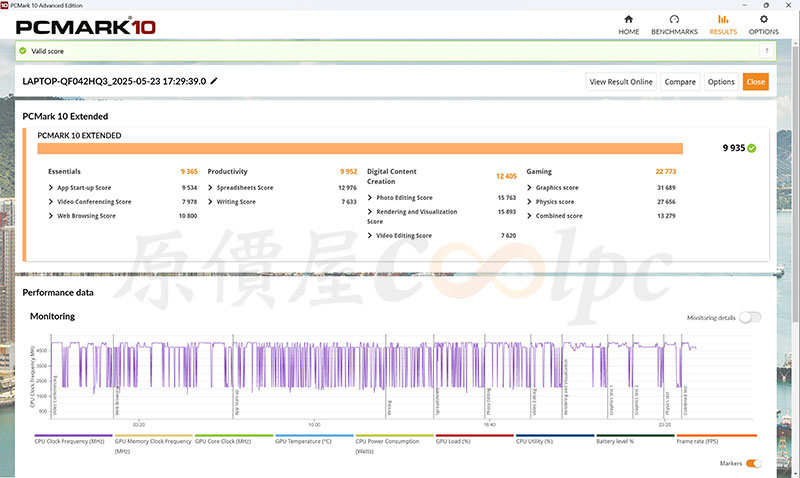Image resolution: width=800 pixels, height=478 pixels.
Task: Click Essentials score 9 365
Action: pyautogui.click(x=189, y=171)
